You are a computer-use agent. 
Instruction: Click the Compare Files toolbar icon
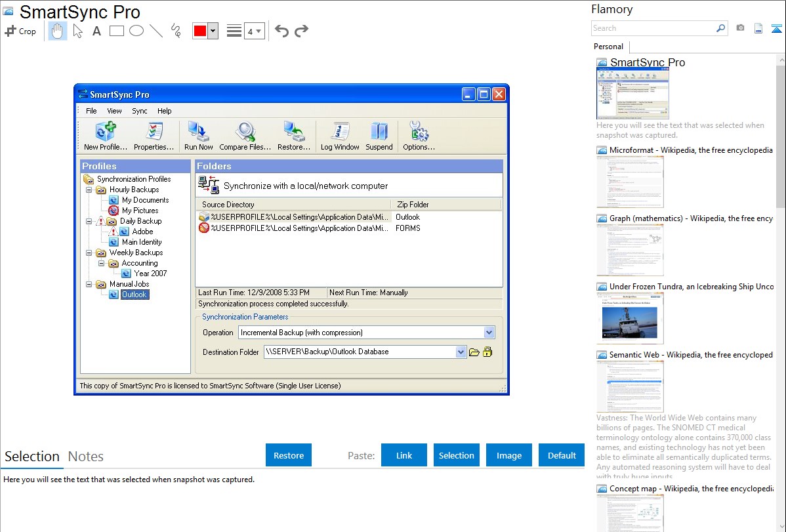(x=245, y=136)
